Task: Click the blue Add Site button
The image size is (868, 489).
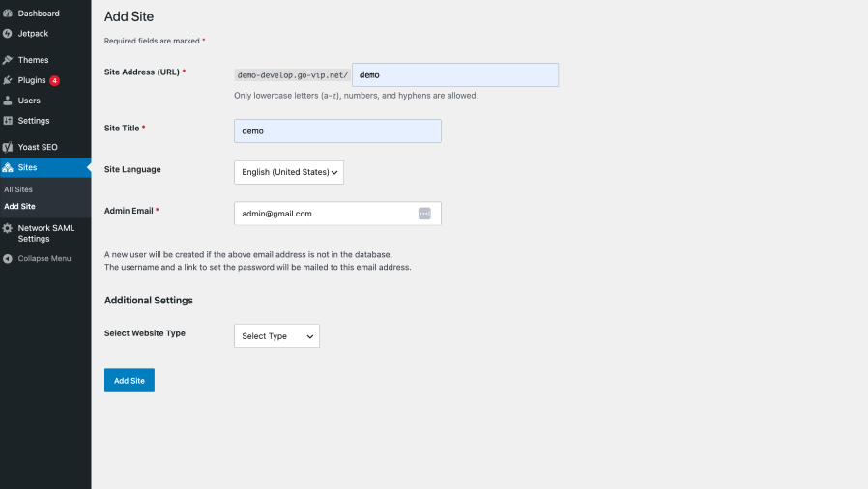Action: 130,381
